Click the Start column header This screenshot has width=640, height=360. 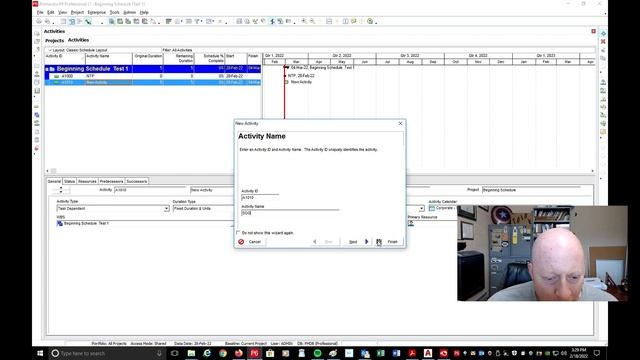pyautogui.click(x=236, y=58)
